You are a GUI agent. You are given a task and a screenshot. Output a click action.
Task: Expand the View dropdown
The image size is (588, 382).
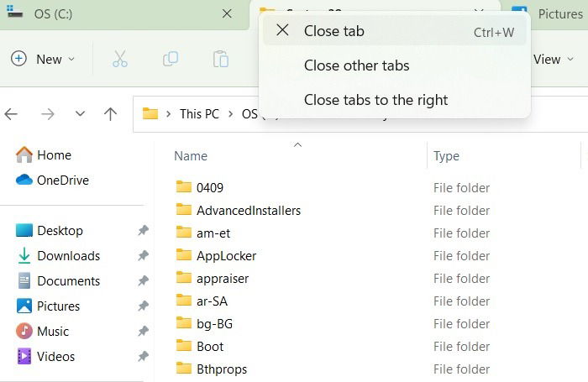pyautogui.click(x=553, y=60)
